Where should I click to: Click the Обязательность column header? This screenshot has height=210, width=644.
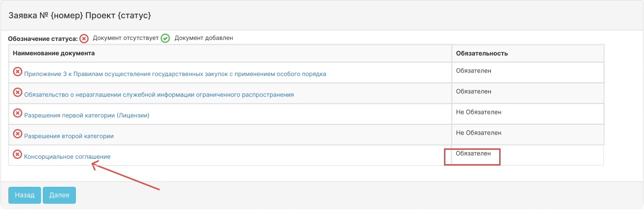click(x=482, y=53)
